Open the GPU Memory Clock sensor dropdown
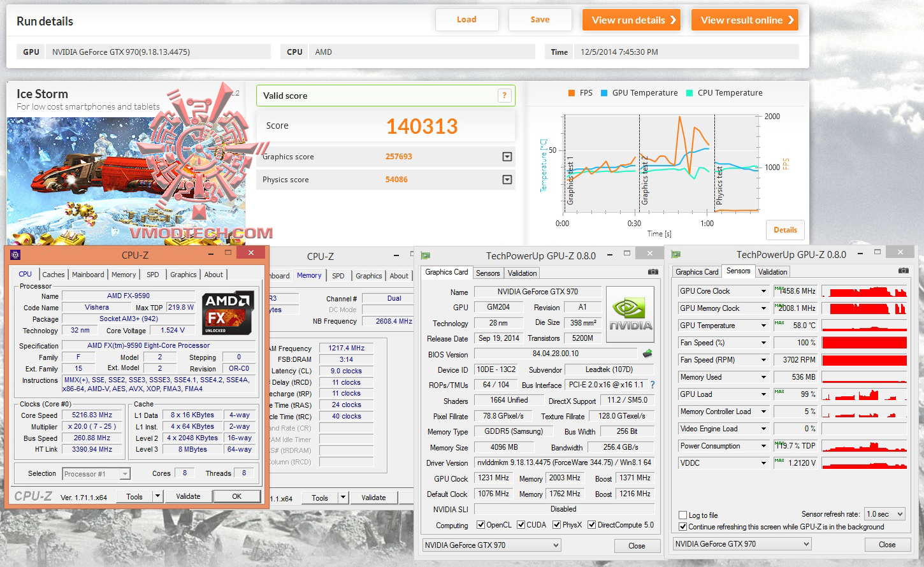924x567 pixels. coord(763,308)
